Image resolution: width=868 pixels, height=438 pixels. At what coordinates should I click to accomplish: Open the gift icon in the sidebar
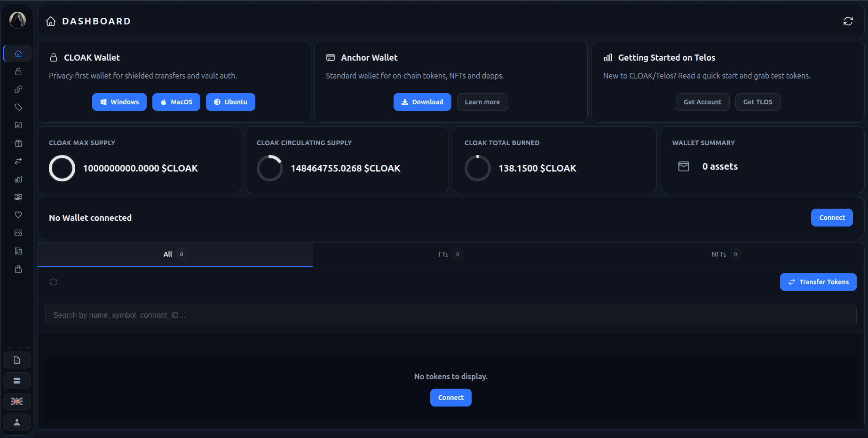click(18, 143)
